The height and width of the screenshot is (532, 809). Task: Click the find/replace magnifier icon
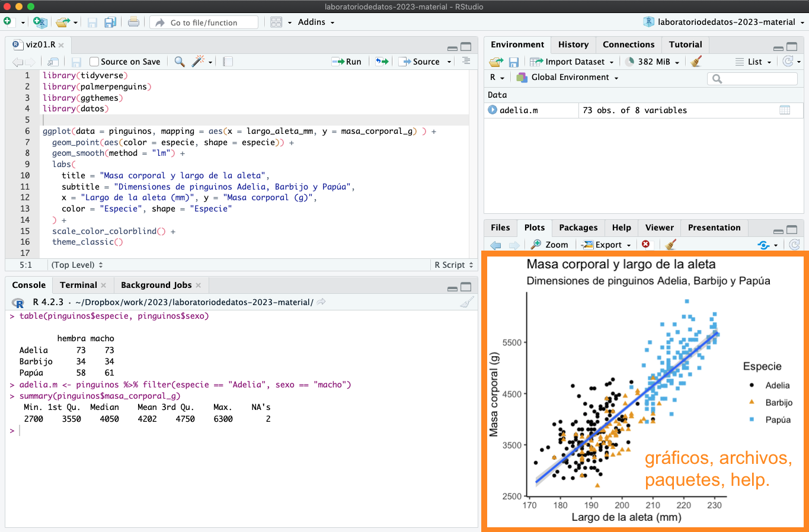[x=179, y=62]
